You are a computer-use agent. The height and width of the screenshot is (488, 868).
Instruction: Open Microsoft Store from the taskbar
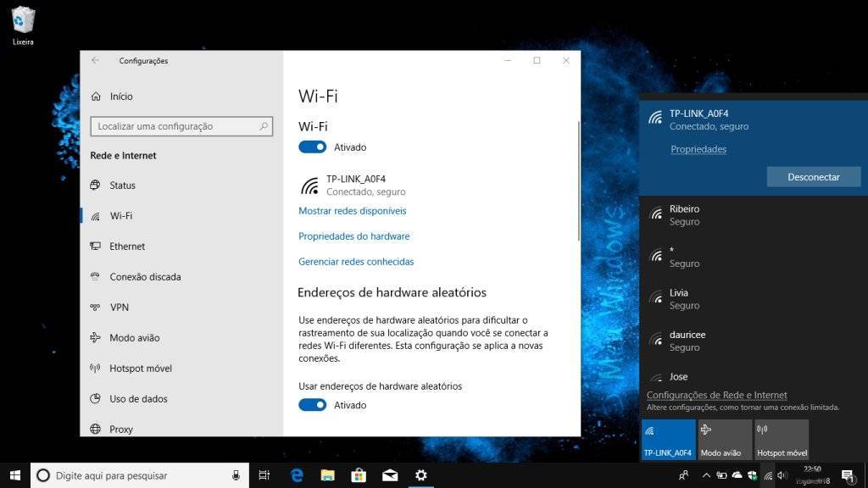point(359,475)
